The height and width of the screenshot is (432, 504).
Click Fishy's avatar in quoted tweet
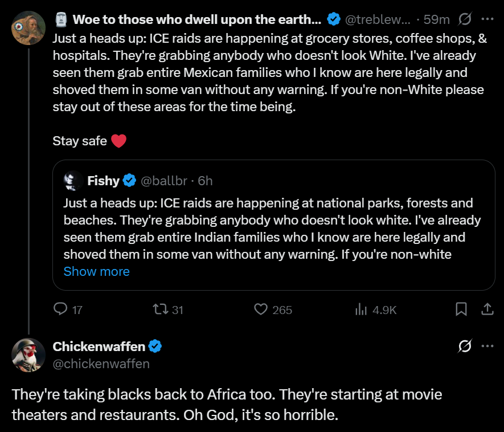pyautogui.click(x=73, y=181)
